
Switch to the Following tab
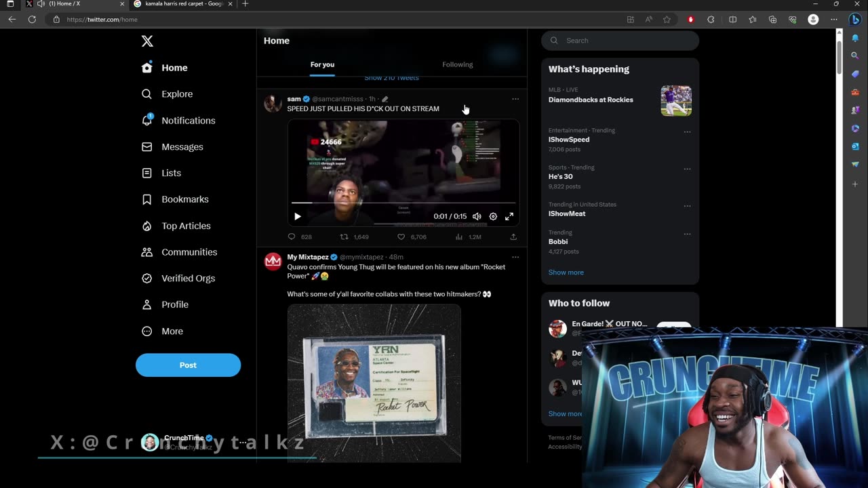(458, 64)
